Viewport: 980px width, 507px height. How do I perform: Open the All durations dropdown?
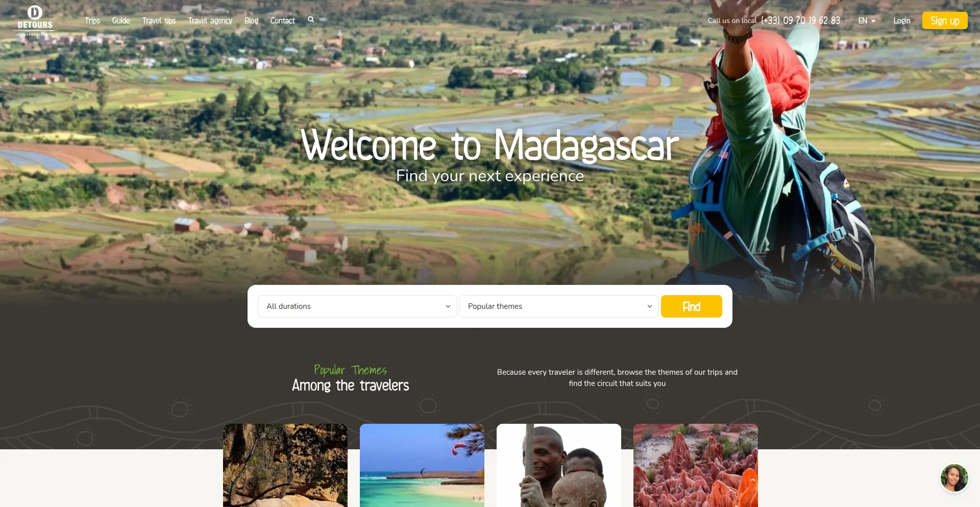point(357,306)
